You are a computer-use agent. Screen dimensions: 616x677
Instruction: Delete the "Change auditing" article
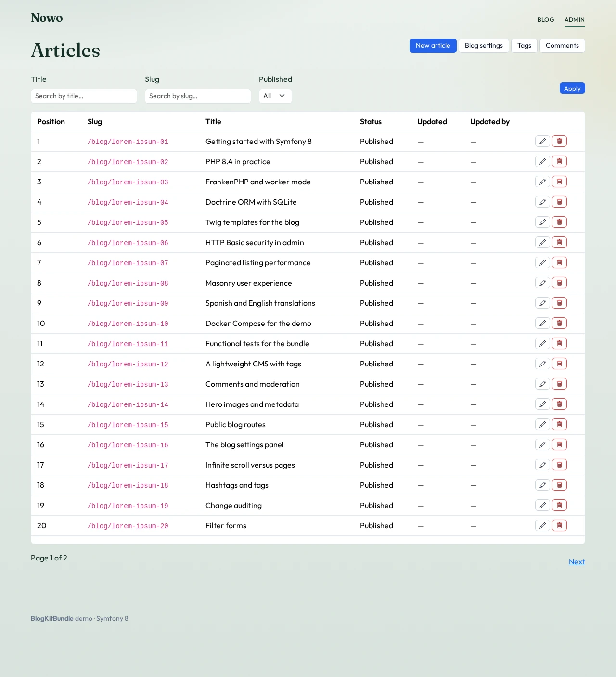559,505
